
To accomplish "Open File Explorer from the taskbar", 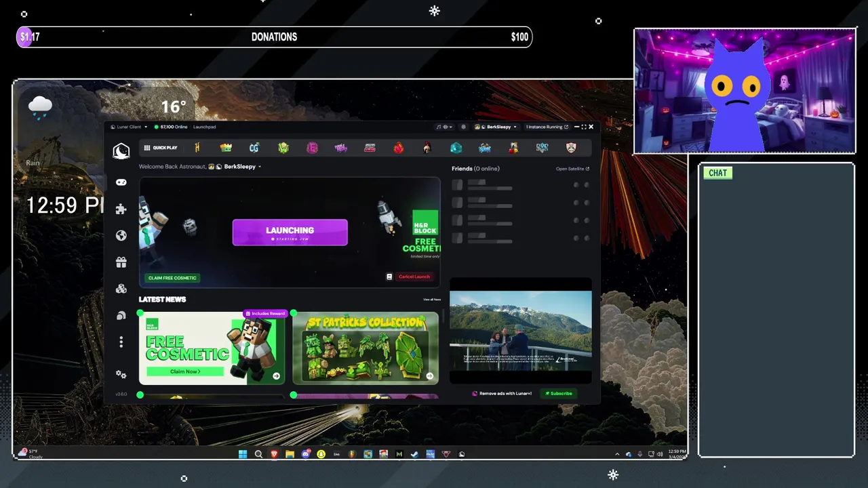I will [x=290, y=454].
